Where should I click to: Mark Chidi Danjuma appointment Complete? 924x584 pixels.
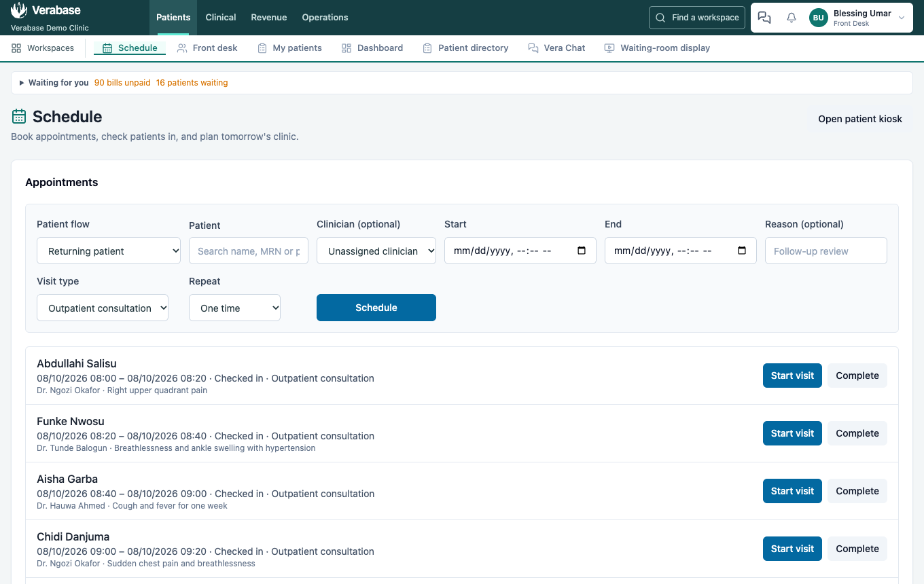(857, 549)
